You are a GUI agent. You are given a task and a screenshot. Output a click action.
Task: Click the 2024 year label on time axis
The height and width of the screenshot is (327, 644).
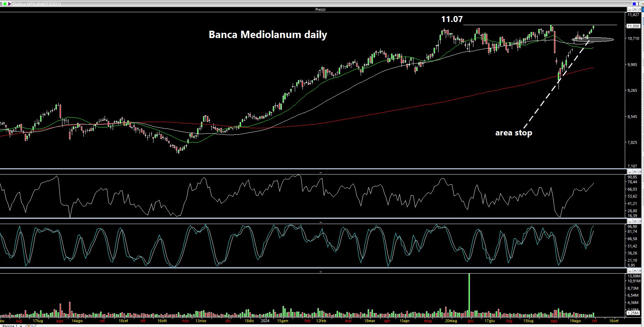click(x=265, y=321)
